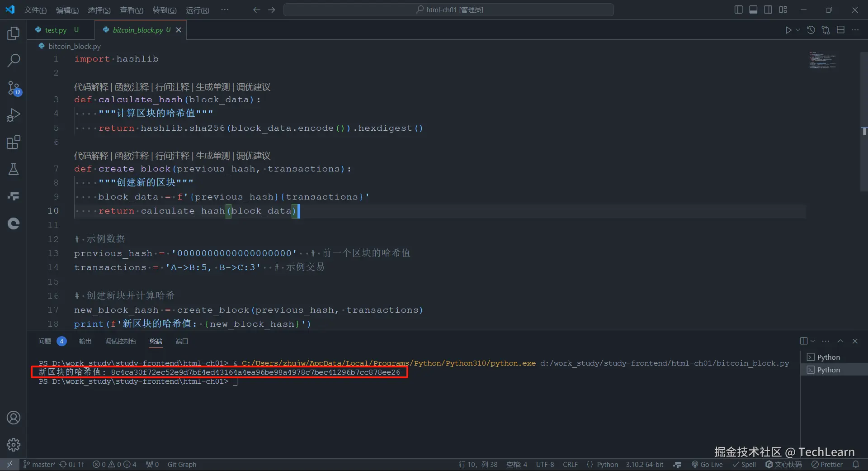The image size is (868, 471).
Task: Click the history clock icon in editor toolbar
Action: click(x=811, y=30)
